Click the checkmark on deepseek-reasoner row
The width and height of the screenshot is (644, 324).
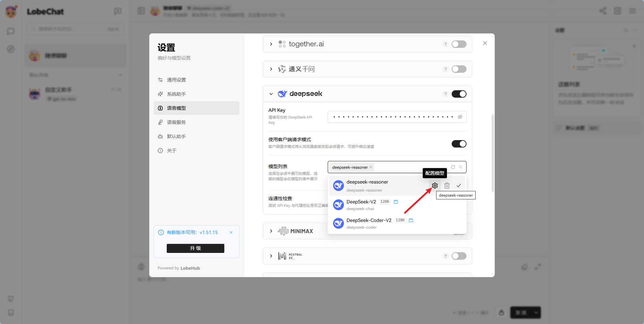pos(458,186)
